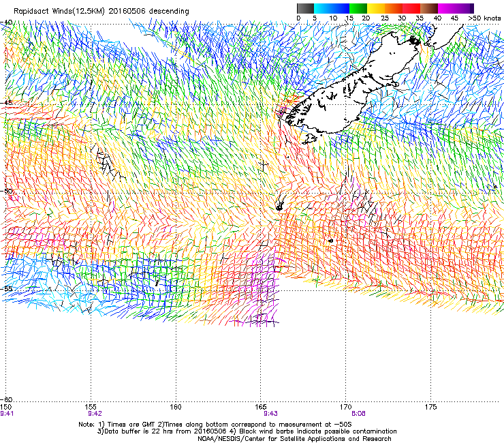Click the longitude label 175
504x443 pixels.
(x=430, y=407)
